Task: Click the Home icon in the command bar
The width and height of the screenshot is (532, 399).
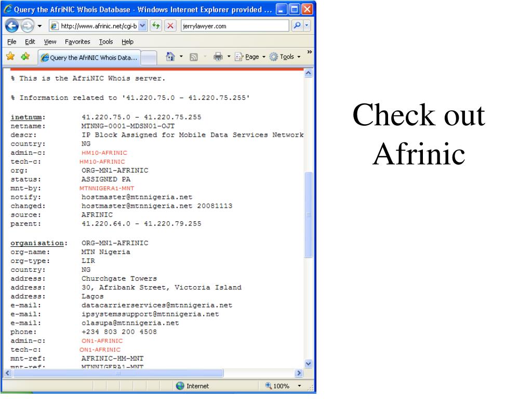Action: pos(170,57)
